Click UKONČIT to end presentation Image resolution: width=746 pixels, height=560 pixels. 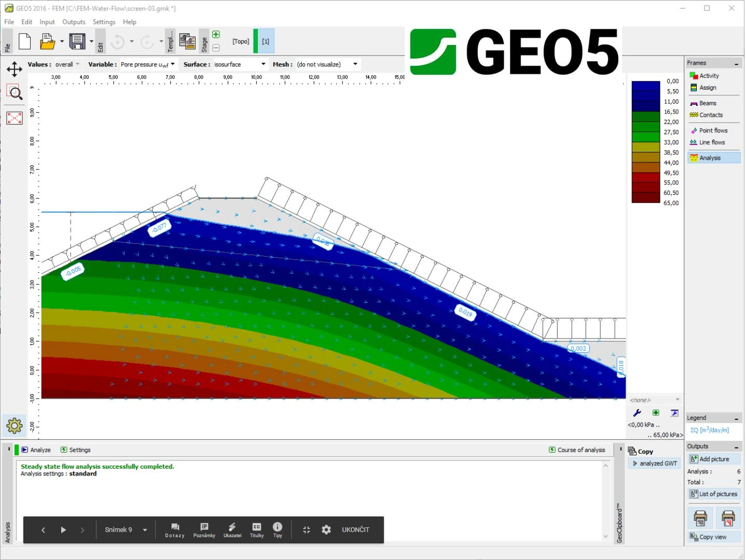click(x=356, y=530)
